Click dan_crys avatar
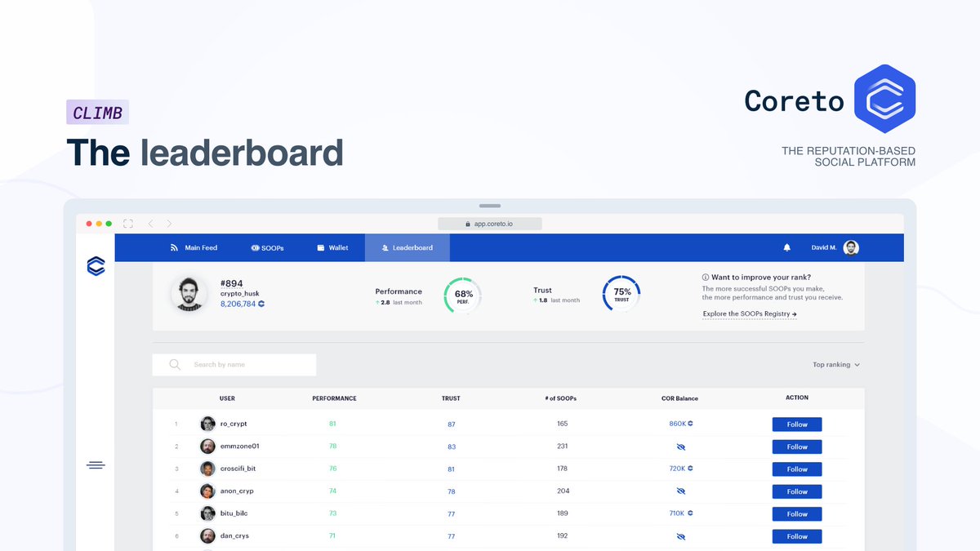Viewport: 980px width, 551px height. pos(207,536)
